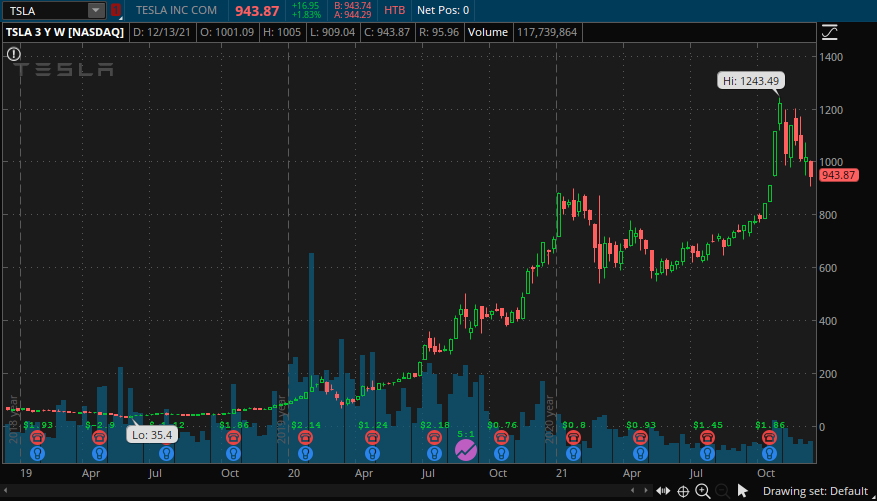Open the TSLA symbol dropdown arrow

click(97, 10)
